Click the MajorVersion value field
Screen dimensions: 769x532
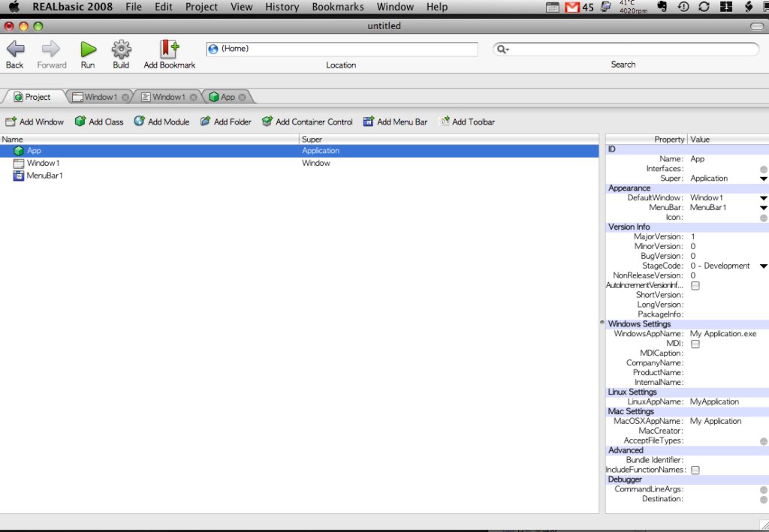(x=728, y=237)
